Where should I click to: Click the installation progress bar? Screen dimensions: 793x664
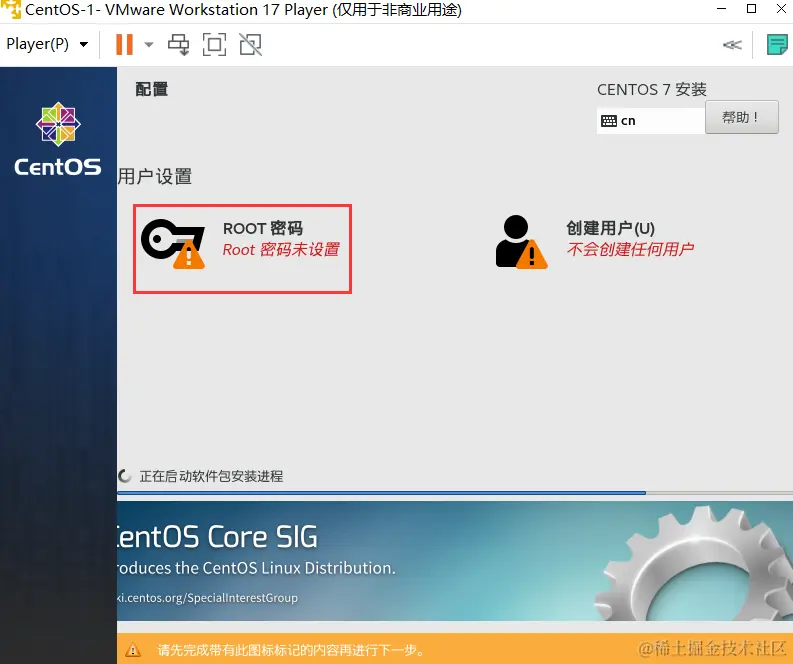click(x=455, y=493)
